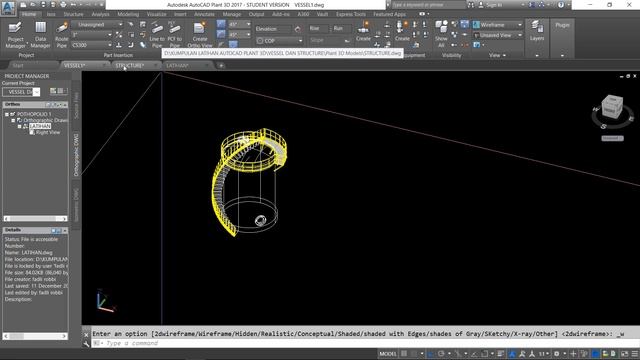Click the annotation scale 1:1 status icon
Viewport: 640px width, 360px height.
(x=542, y=353)
